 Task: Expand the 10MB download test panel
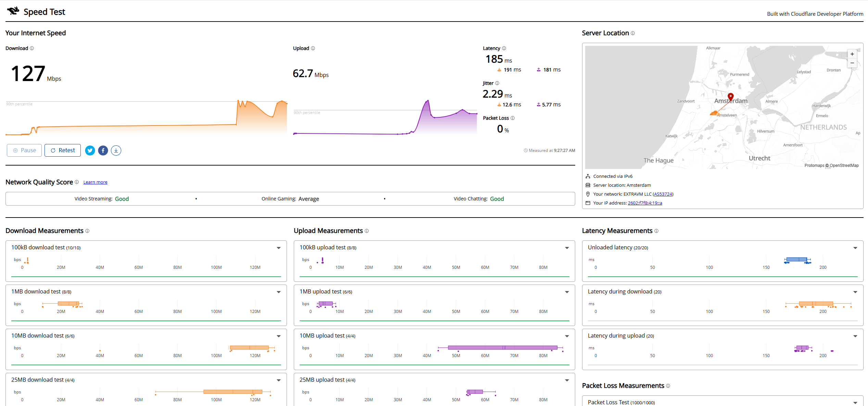point(279,336)
